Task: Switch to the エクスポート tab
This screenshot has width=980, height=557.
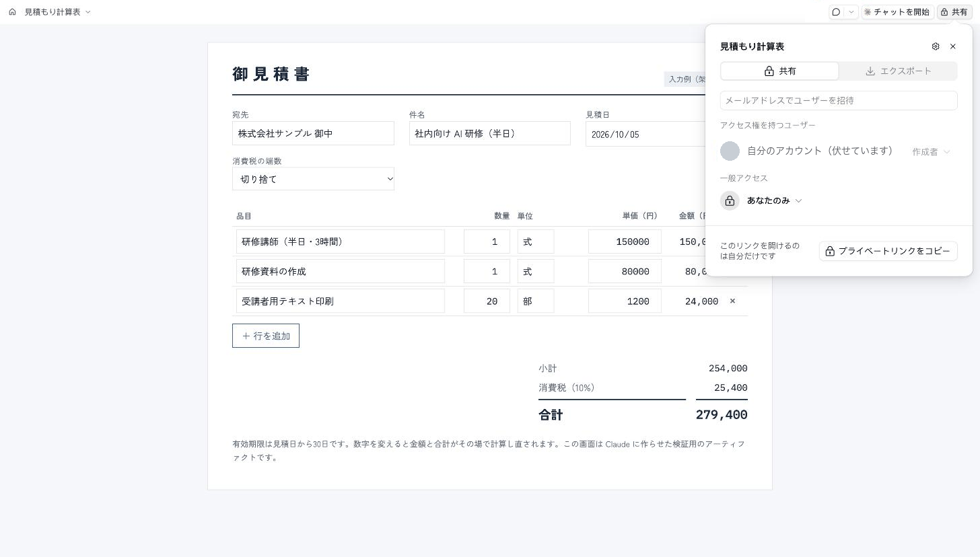Action: (x=899, y=71)
